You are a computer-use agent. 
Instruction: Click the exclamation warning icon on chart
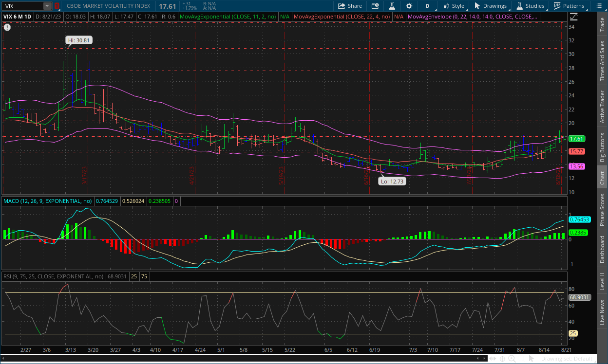(x=7, y=27)
